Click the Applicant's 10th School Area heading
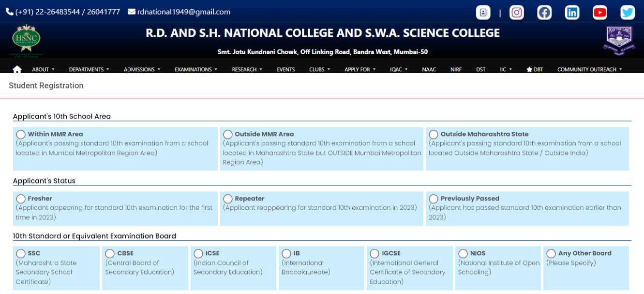 (62, 116)
